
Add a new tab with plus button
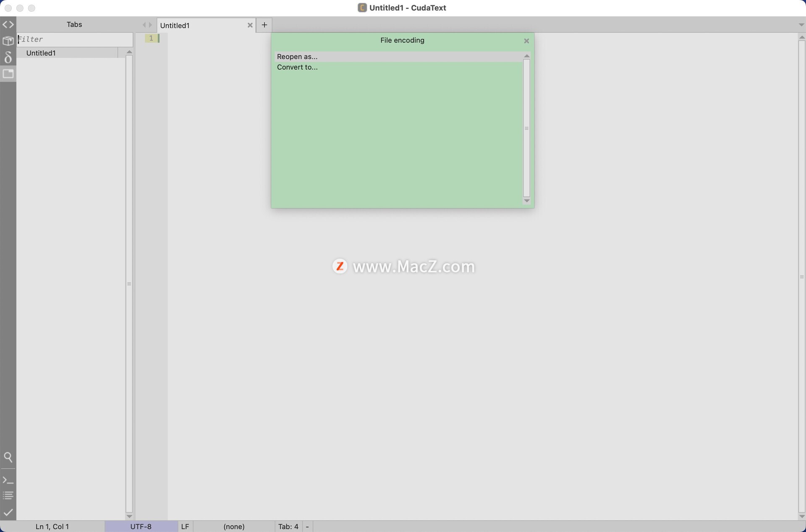pyautogui.click(x=264, y=25)
